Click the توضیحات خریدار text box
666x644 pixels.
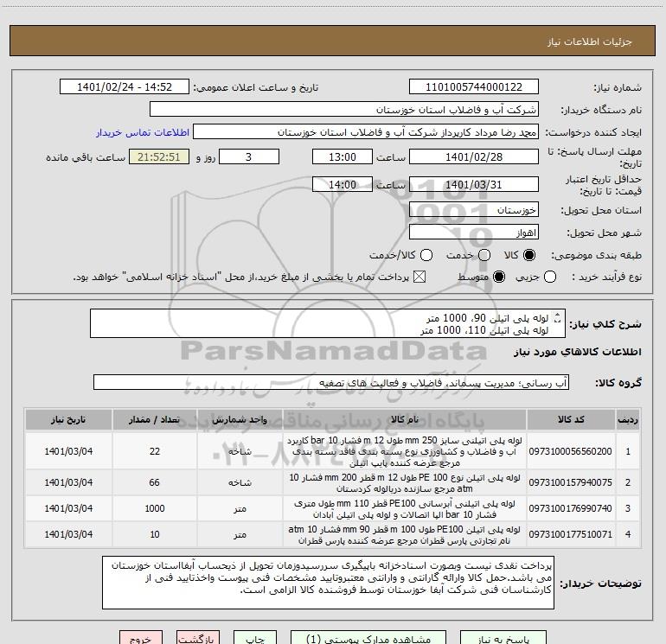coord(329,583)
